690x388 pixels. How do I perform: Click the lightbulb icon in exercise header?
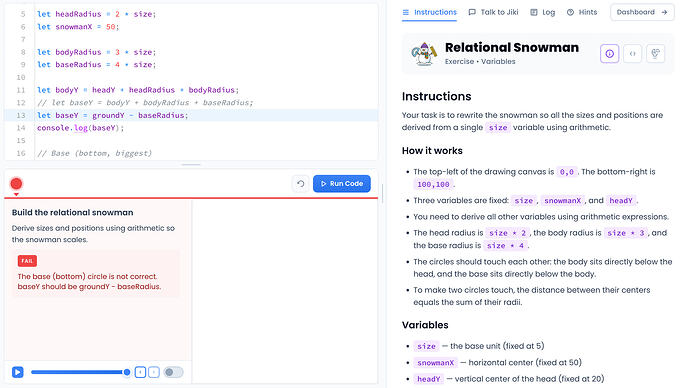click(x=655, y=54)
